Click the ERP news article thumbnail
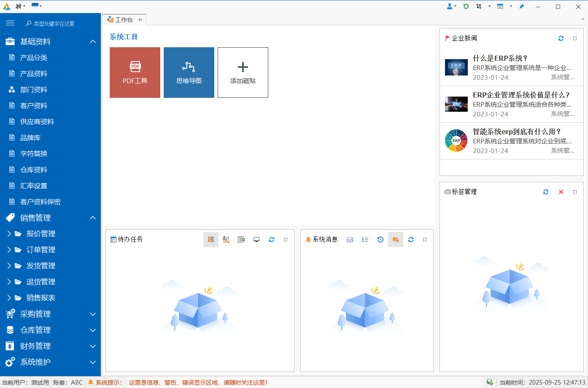This screenshot has width=588, height=388. point(456,67)
